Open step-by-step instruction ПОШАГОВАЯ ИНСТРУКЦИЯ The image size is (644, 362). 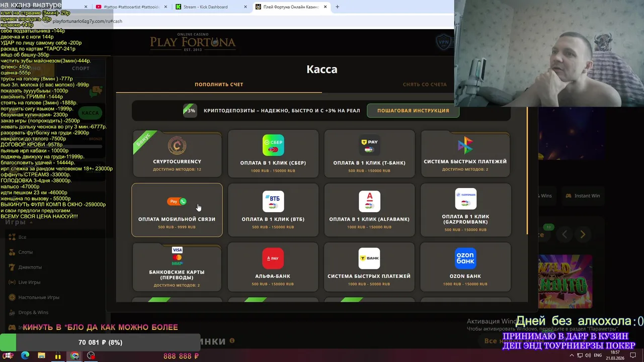coord(413,111)
